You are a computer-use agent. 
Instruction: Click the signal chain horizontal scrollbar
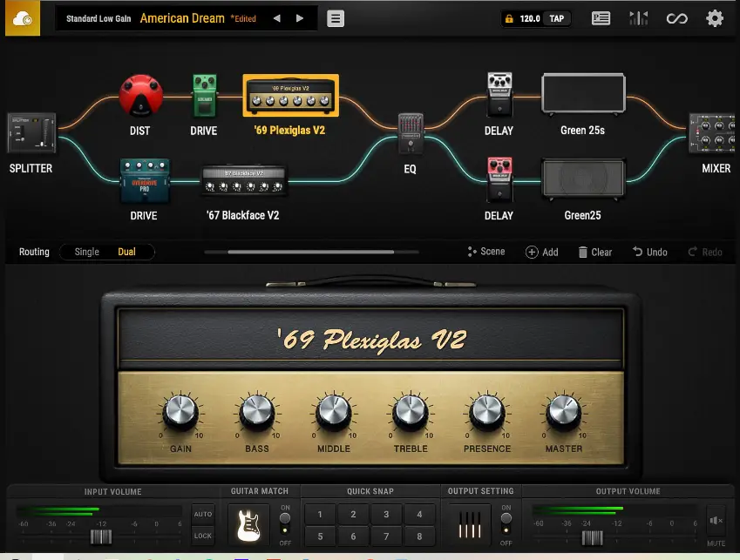(x=311, y=253)
